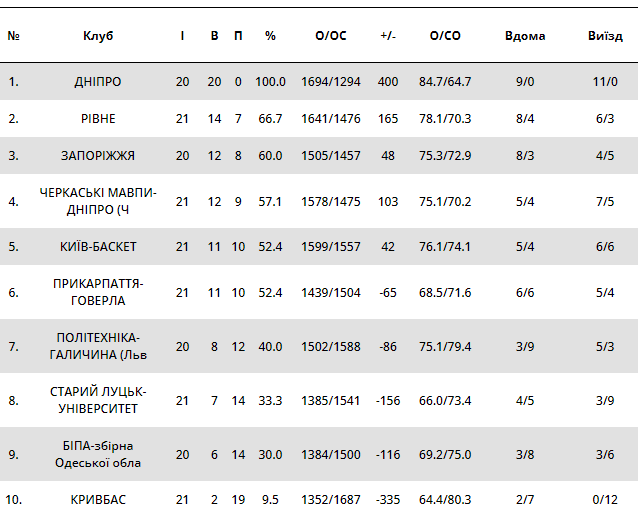This screenshot has width=638, height=518.
Task: Click the № column header
Action: click(x=14, y=36)
